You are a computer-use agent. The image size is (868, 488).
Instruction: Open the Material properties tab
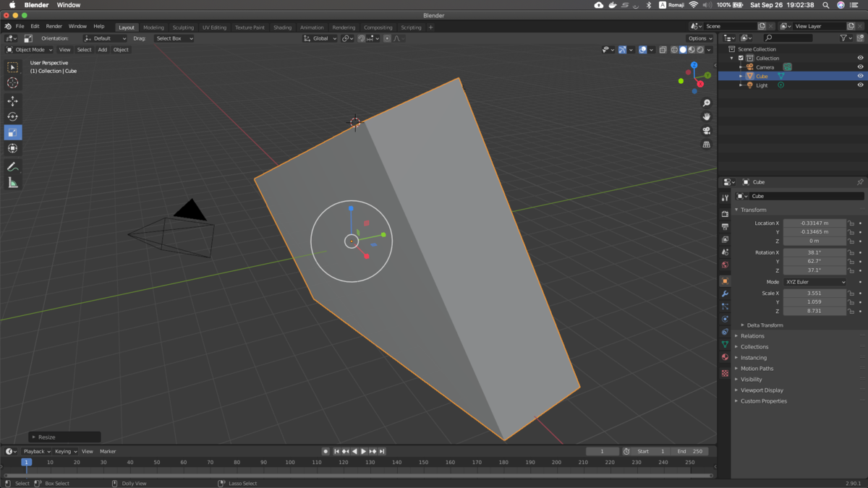coord(725,357)
